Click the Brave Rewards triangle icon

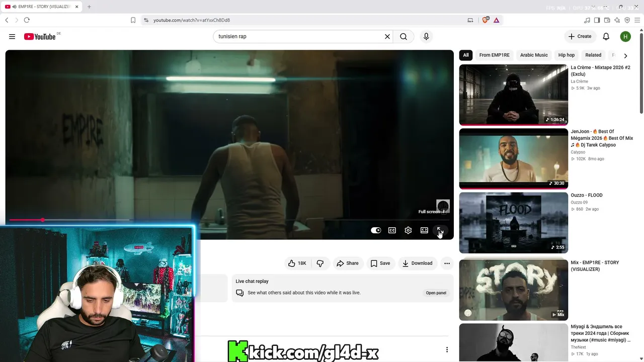(x=496, y=20)
